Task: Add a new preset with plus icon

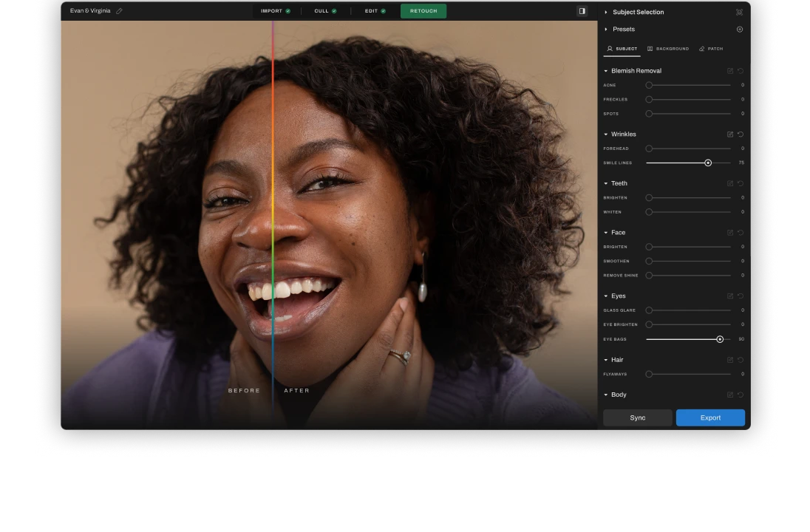Action: pos(740,30)
